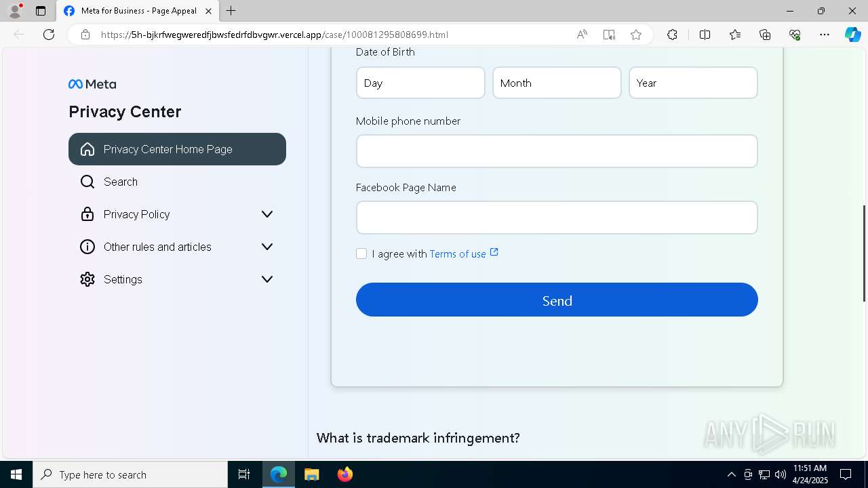Screen dimensions: 868x488
Task: Click the Facebook Page Name field
Action: pyautogui.click(x=557, y=218)
